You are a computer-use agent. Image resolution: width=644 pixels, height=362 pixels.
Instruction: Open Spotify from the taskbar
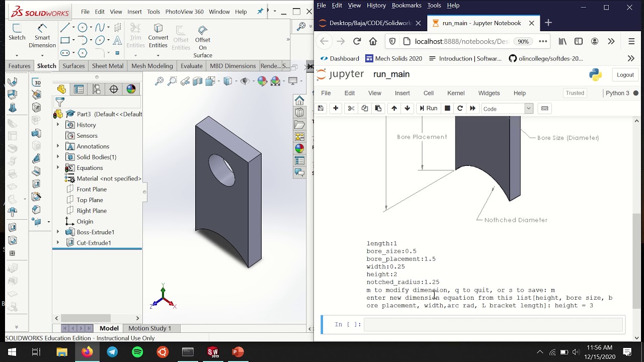[137, 352]
